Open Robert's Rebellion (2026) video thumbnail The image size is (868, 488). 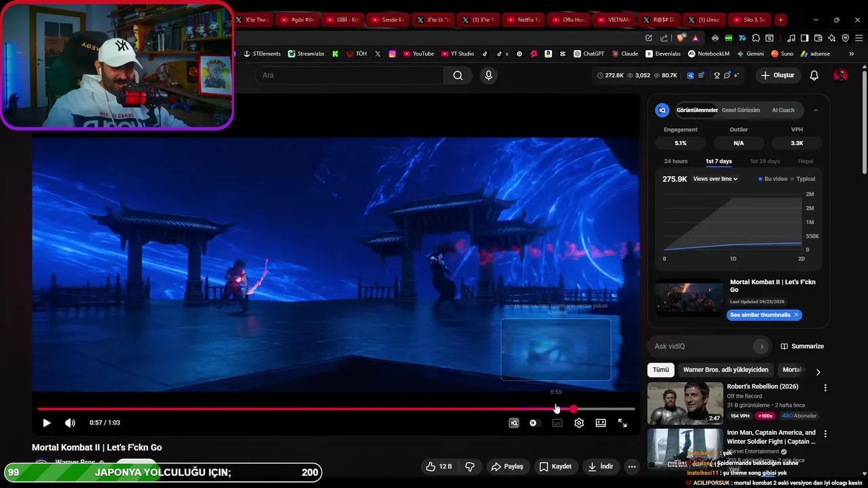(685, 403)
